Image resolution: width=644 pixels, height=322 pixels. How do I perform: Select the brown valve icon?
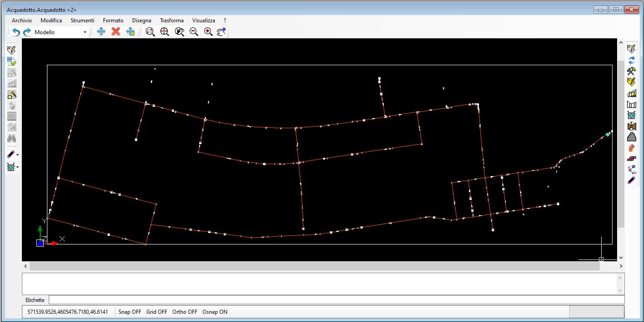tap(631, 126)
